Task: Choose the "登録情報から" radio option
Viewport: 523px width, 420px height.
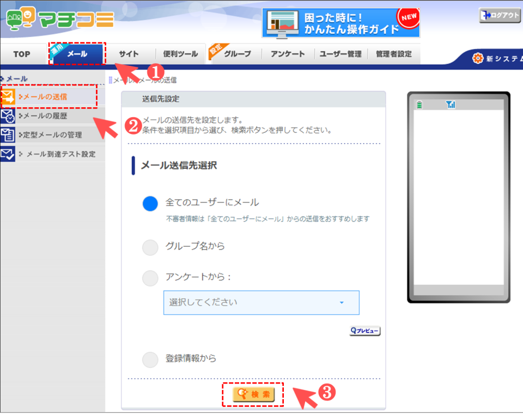Action: tap(150, 360)
